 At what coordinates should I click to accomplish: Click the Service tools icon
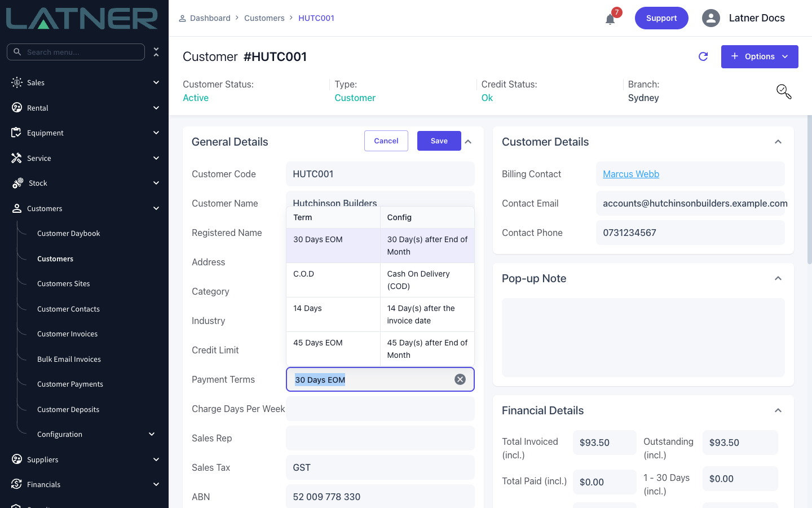pos(16,158)
